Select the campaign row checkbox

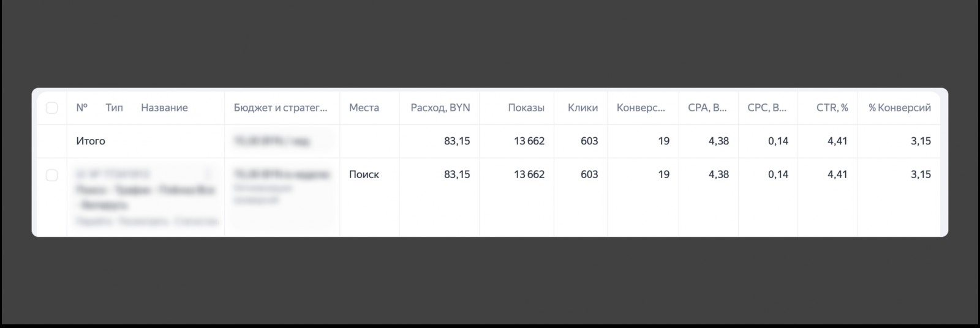pos(52,175)
